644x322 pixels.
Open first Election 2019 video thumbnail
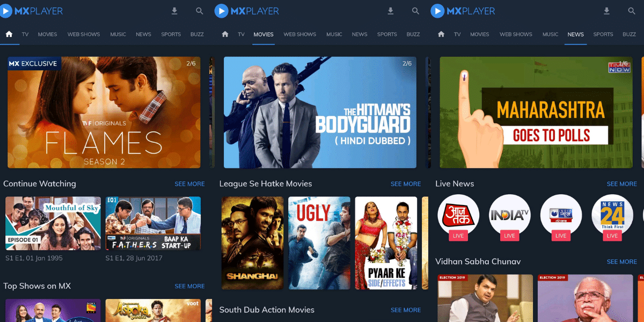486,298
